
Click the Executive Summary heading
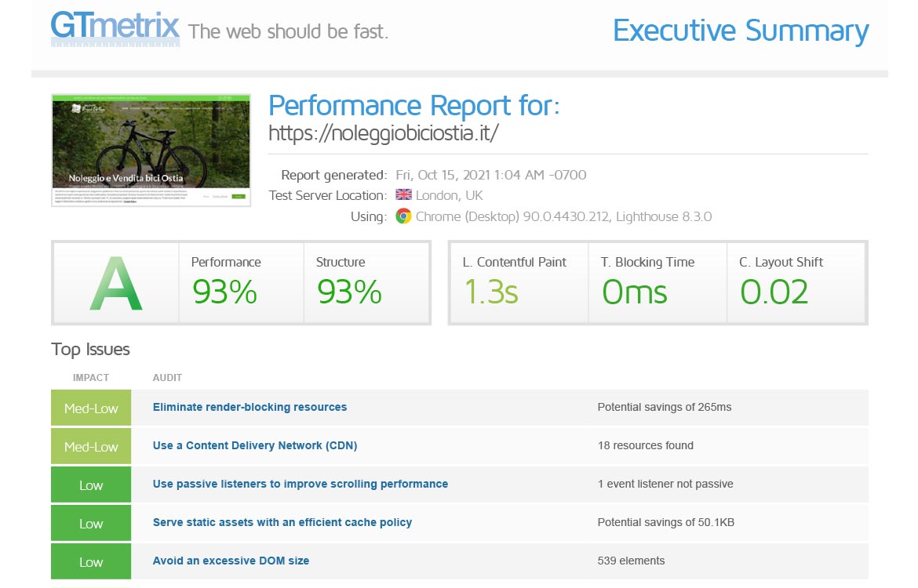click(x=741, y=31)
